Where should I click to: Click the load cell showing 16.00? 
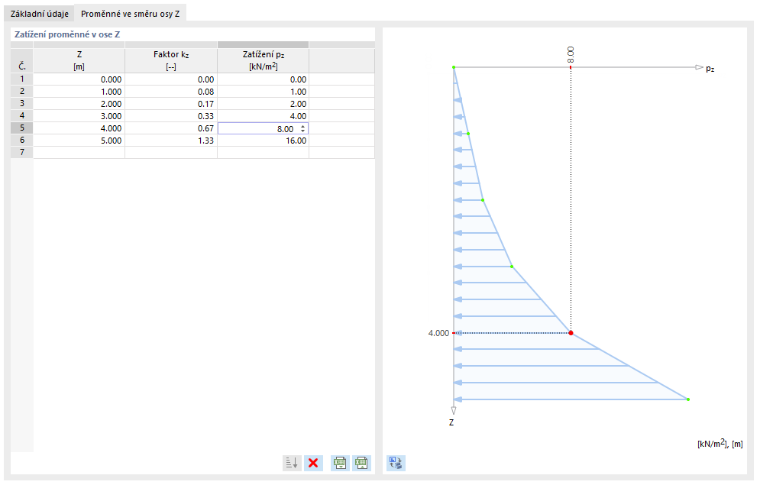click(x=263, y=141)
